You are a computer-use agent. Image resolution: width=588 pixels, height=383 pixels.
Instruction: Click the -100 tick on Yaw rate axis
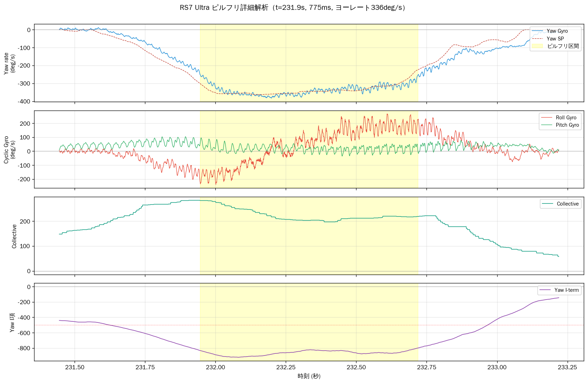point(25,48)
